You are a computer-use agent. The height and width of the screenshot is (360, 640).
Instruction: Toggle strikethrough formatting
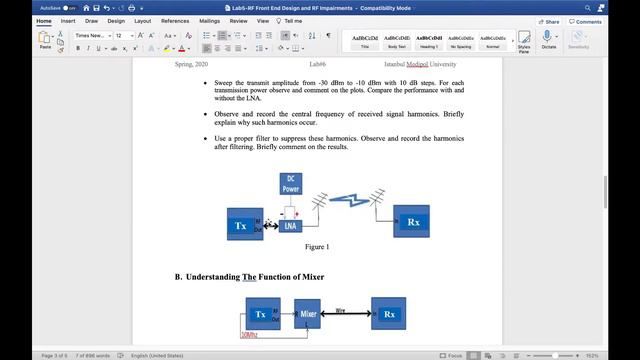[x=114, y=49]
